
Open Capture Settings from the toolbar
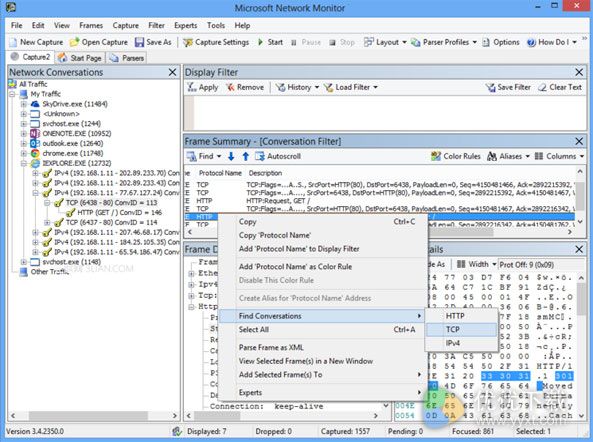(x=216, y=42)
